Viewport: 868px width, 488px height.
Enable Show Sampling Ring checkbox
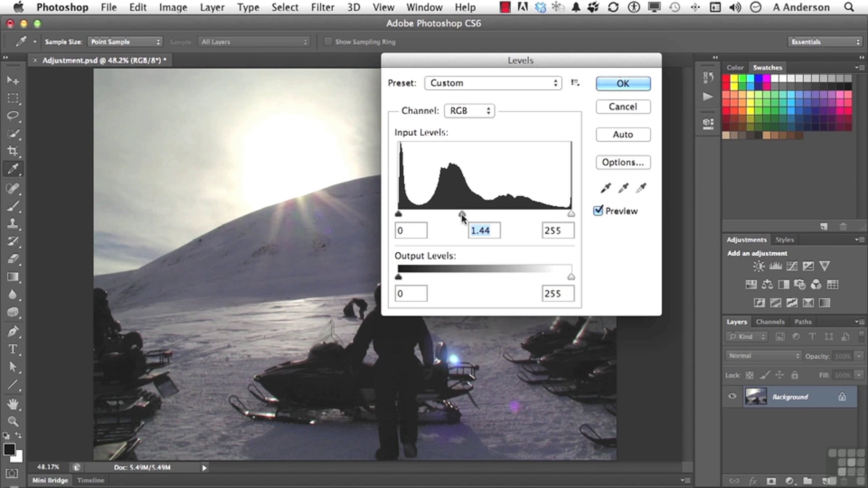click(x=328, y=42)
